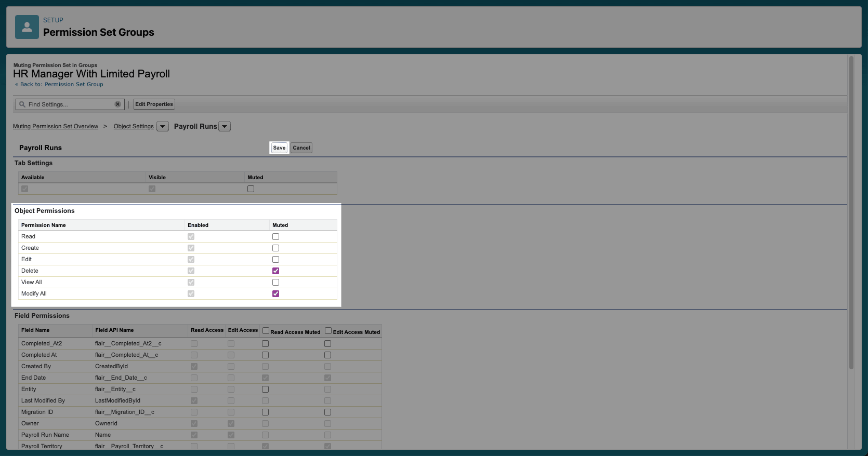
Task: Mute read access for Completed At field
Action: pos(265,355)
